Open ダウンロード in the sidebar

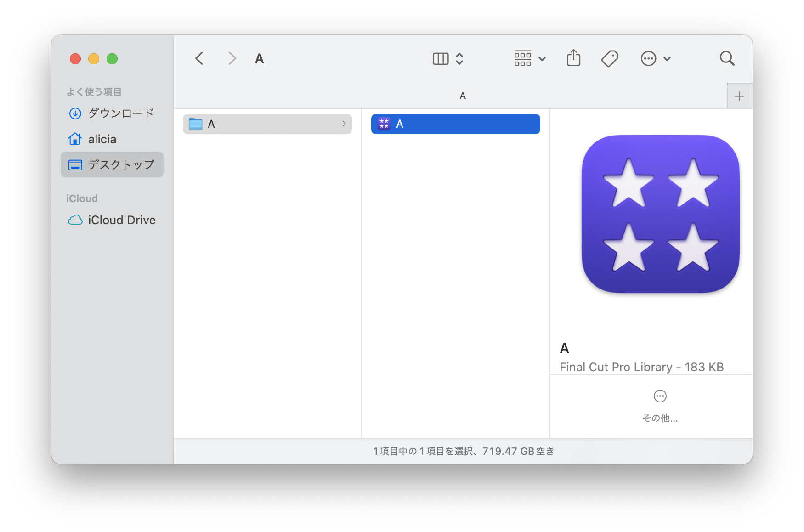(x=112, y=113)
